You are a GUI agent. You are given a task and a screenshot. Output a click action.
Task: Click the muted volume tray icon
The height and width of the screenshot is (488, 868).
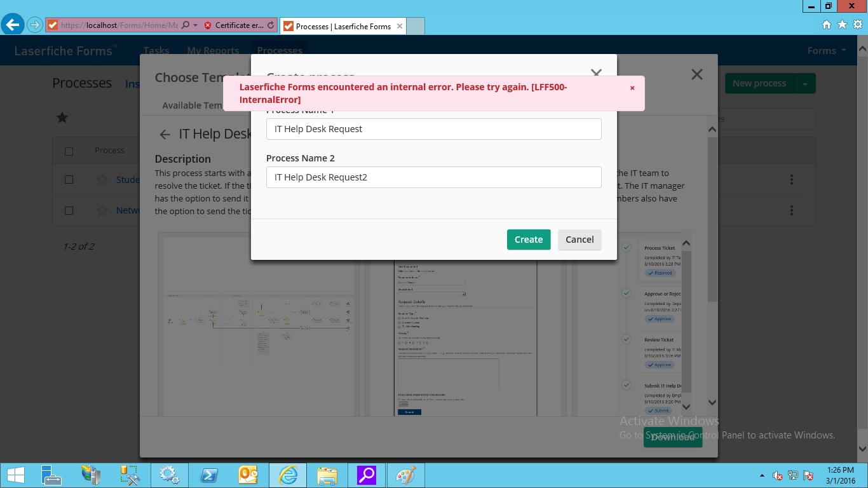(778, 475)
